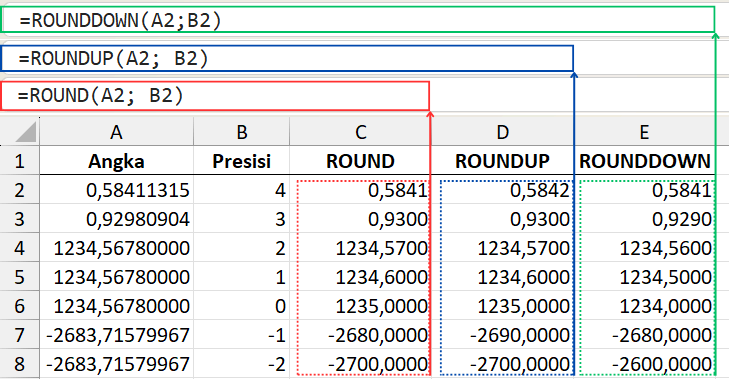Select row 3 header
Image resolution: width=729 pixels, height=386 pixels.
(20, 219)
